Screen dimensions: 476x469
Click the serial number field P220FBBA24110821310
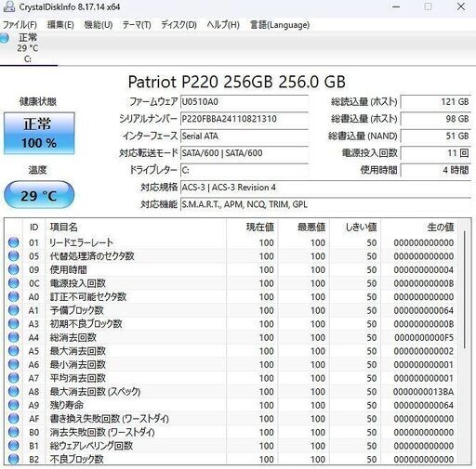(245, 119)
